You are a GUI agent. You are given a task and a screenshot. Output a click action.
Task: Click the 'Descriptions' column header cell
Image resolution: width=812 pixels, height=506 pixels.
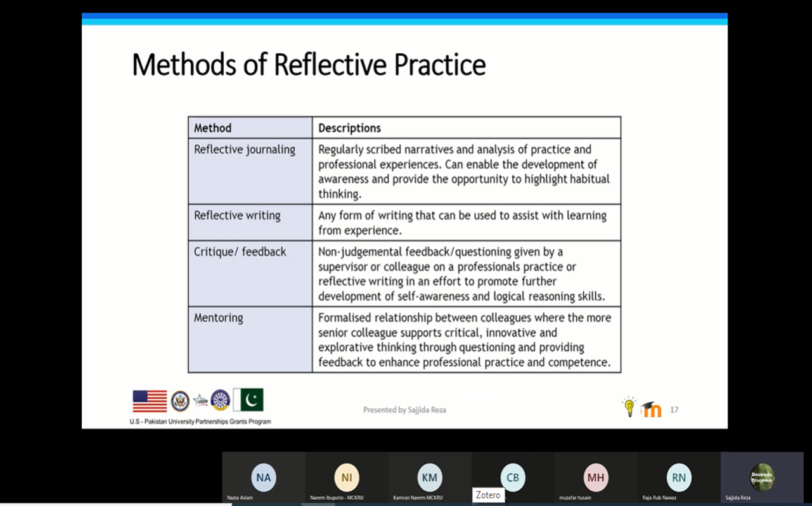click(467, 127)
